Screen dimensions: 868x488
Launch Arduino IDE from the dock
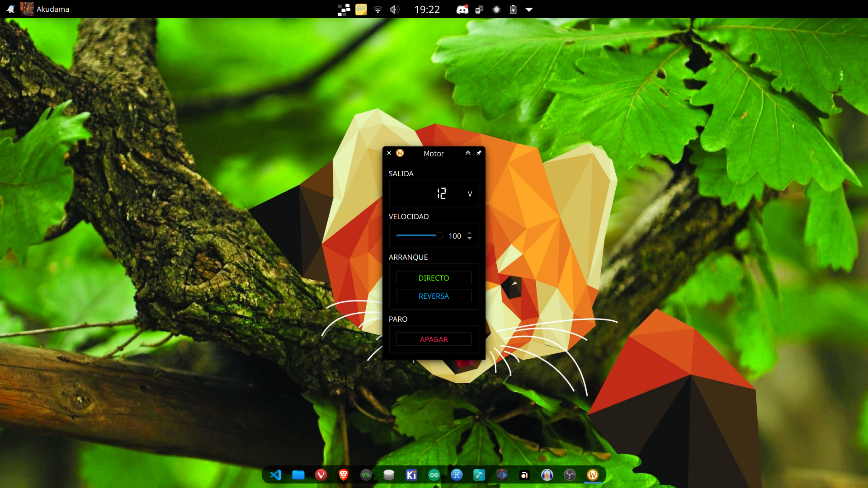coord(434,475)
